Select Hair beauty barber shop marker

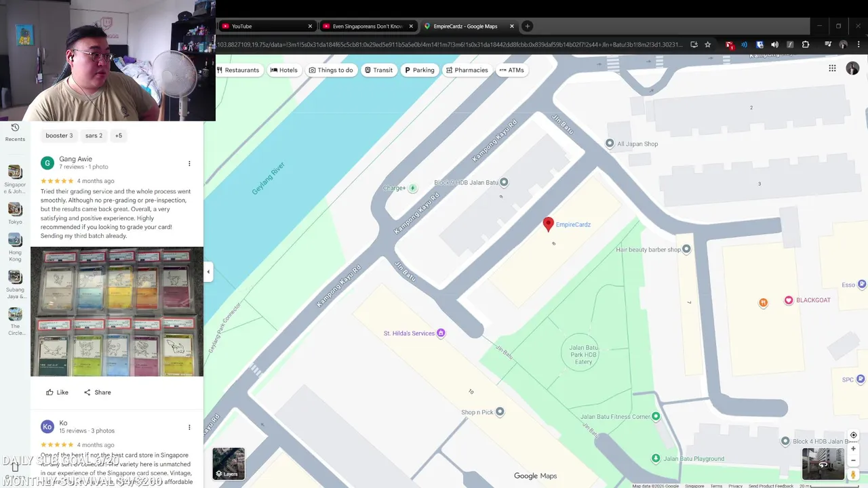click(686, 249)
